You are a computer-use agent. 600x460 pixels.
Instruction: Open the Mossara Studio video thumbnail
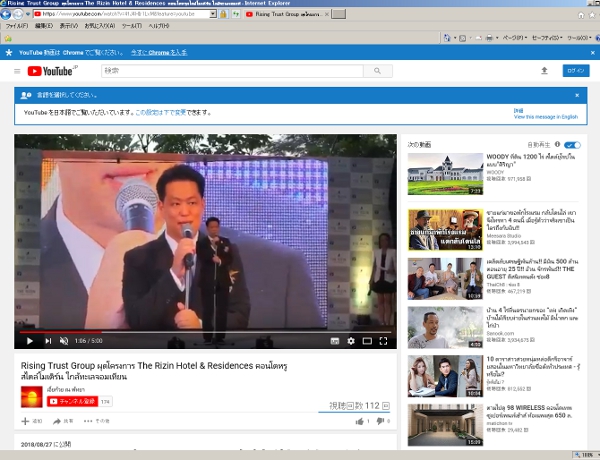[x=445, y=230]
